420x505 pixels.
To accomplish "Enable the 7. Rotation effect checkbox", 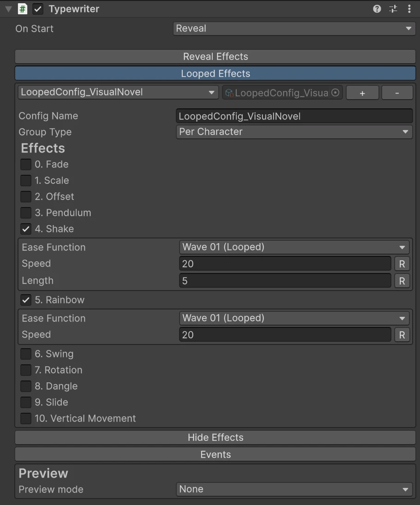I will 26,370.
